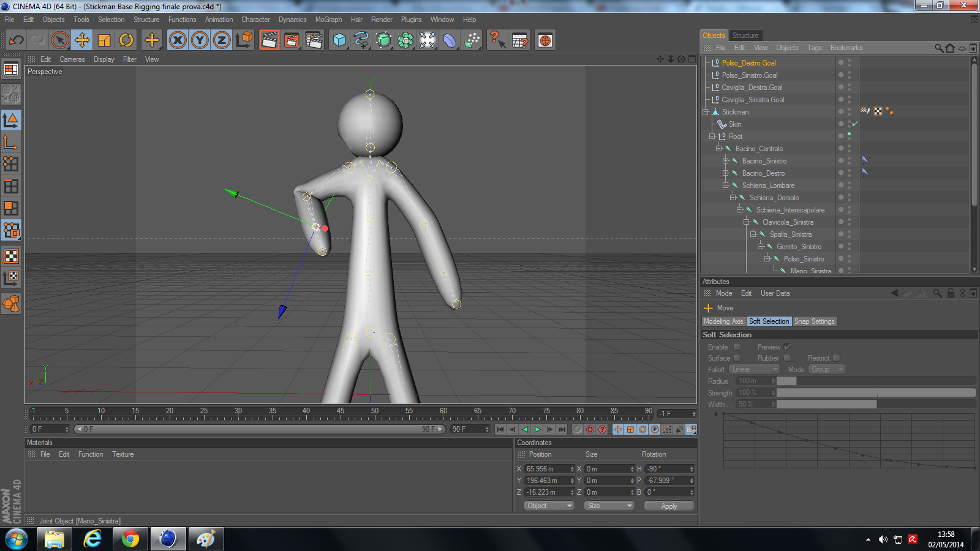Activate the Rotate tool in top toolbar

[x=126, y=40]
